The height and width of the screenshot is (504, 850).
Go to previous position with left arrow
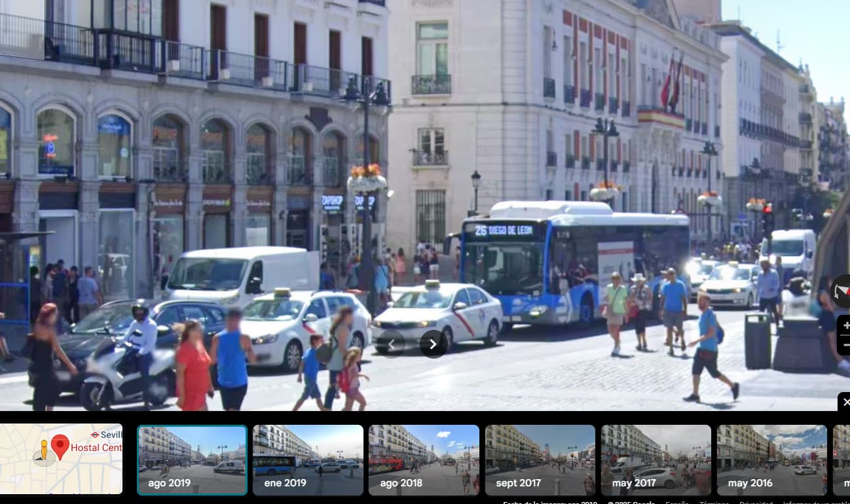point(392,344)
